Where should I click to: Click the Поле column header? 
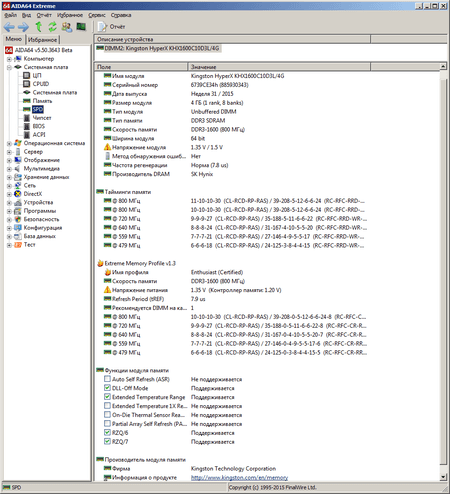[141, 67]
